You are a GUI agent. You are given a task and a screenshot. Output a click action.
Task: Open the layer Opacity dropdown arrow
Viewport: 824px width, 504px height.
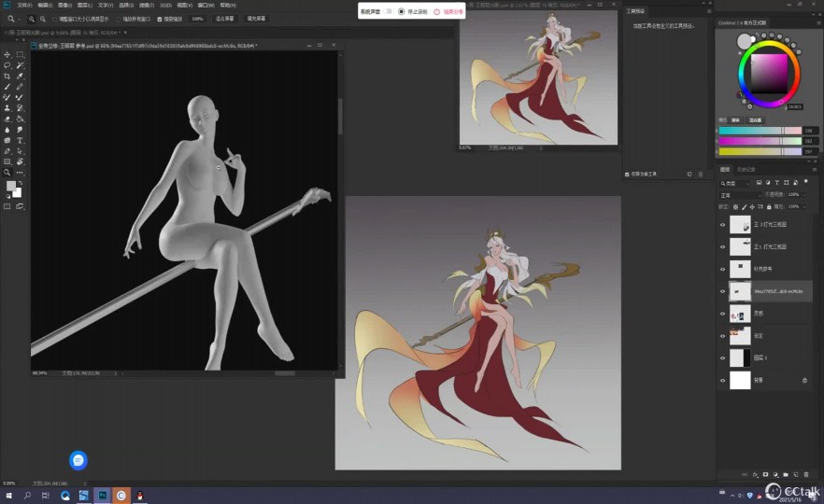click(x=804, y=195)
